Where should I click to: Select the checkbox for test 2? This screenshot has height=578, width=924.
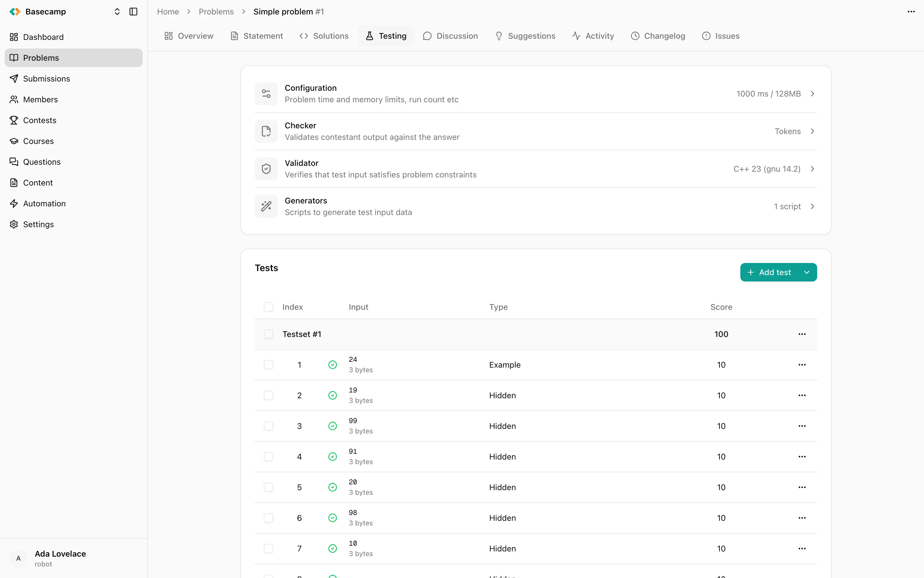click(x=269, y=395)
